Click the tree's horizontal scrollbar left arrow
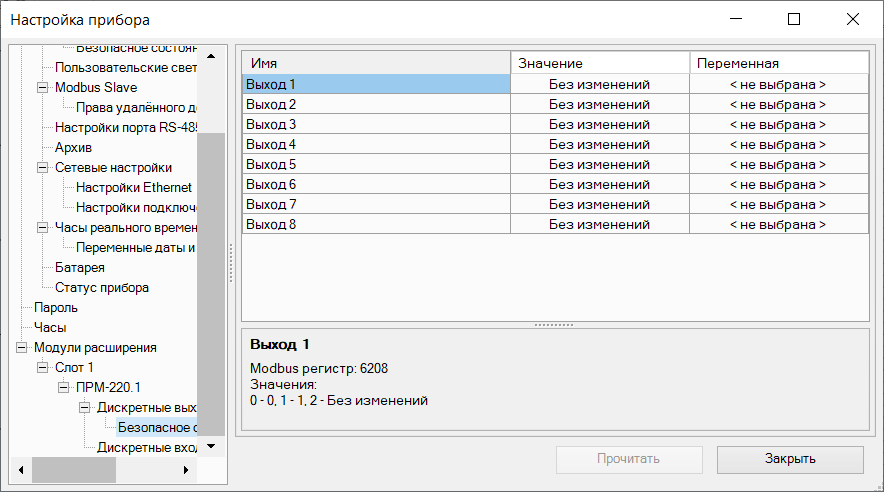Image resolution: width=884 pixels, height=492 pixels. tap(17, 468)
